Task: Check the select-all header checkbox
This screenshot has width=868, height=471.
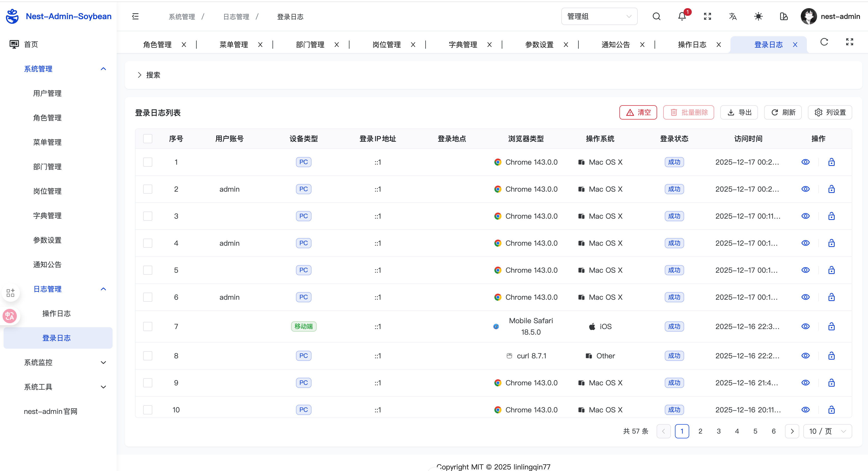Action: 147,139
